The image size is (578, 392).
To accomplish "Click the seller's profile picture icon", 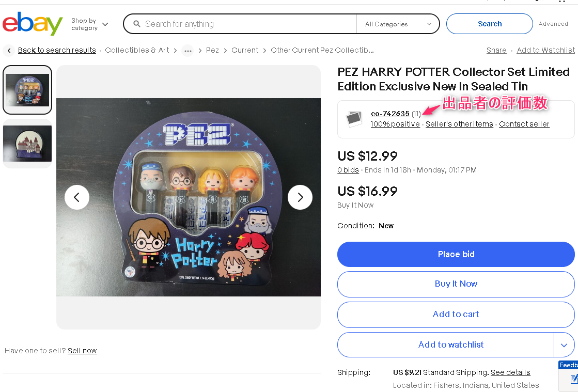I will click(354, 119).
